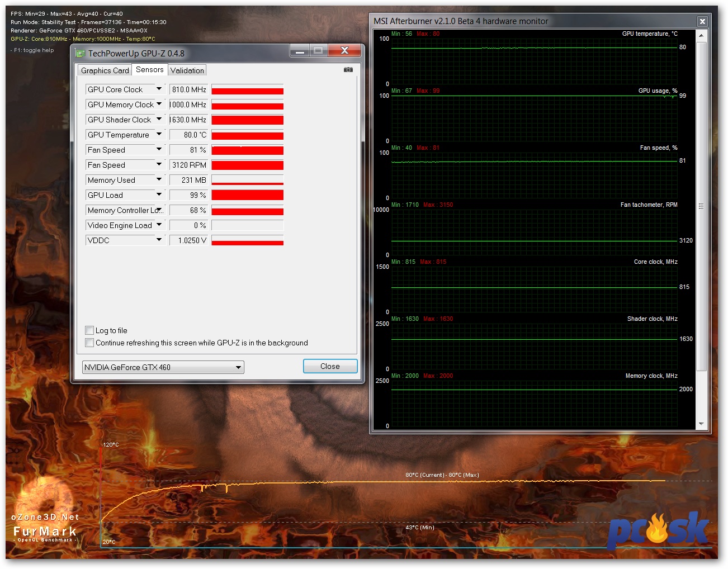
Task: Close the MSI Afterburner hardware monitor window
Action: coord(702,21)
